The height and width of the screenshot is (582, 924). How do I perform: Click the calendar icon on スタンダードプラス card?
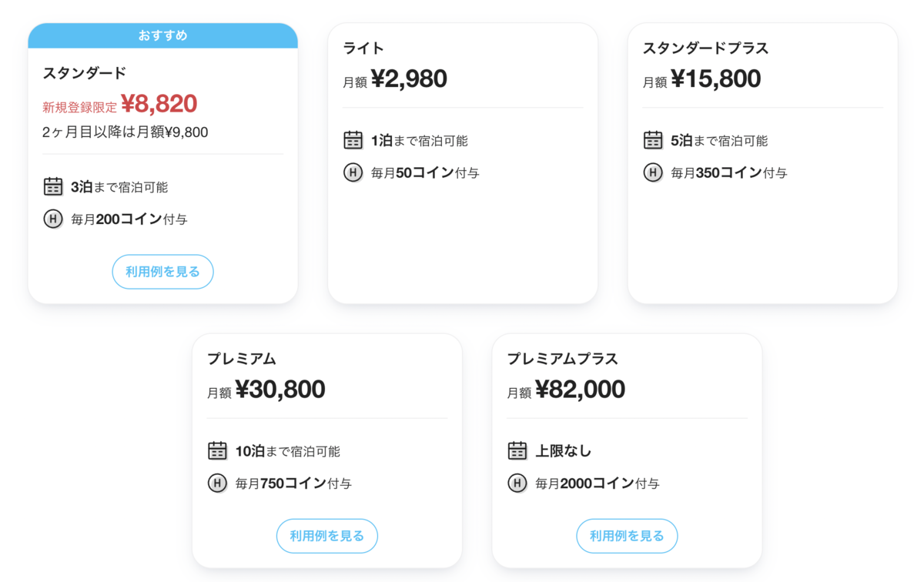coord(653,140)
